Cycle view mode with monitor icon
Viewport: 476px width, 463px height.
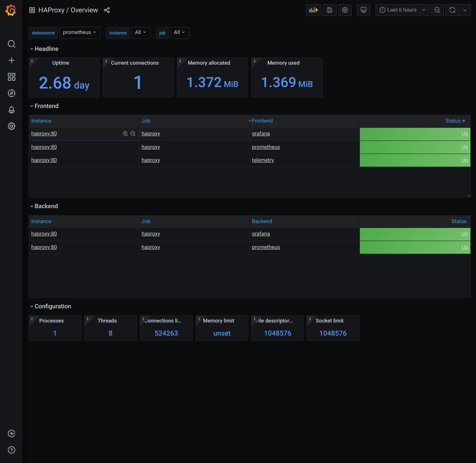[364, 10]
